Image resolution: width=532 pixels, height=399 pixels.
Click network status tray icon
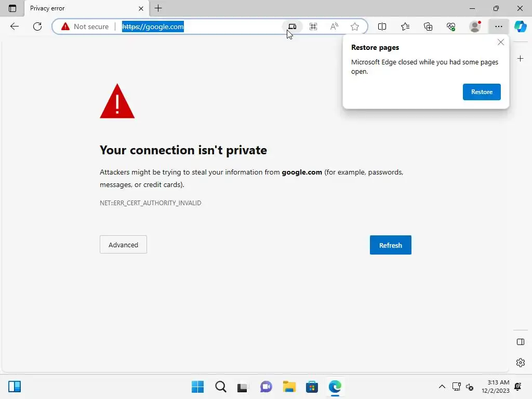(x=456, y=387)
